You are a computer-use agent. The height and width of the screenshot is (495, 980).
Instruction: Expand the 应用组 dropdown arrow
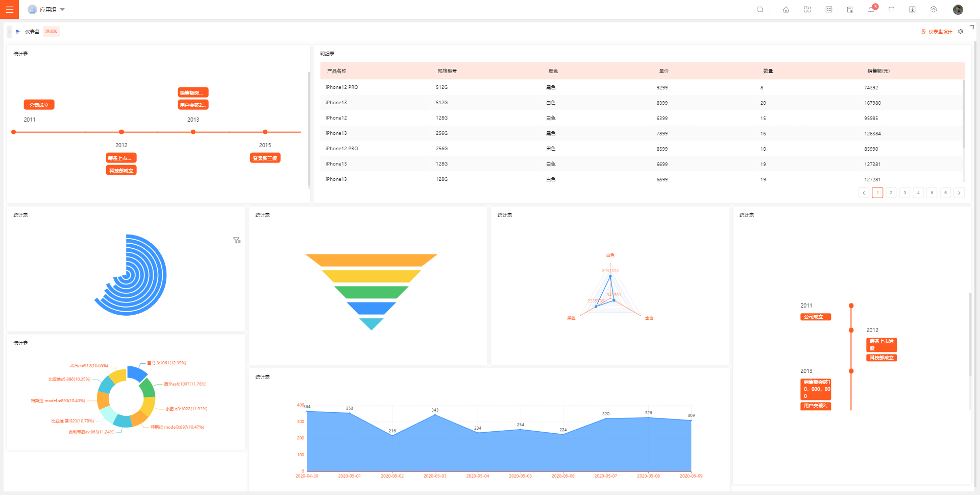tap(62, 9)
